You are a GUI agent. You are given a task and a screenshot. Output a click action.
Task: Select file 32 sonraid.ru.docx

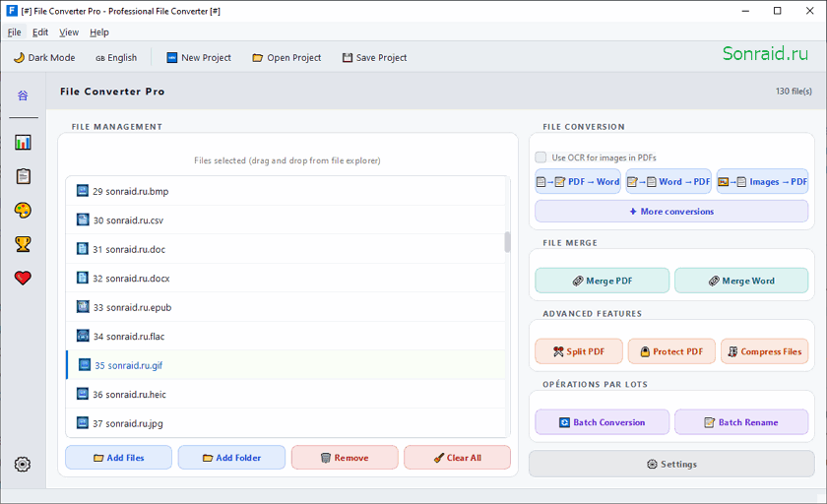tap(286, 278)
